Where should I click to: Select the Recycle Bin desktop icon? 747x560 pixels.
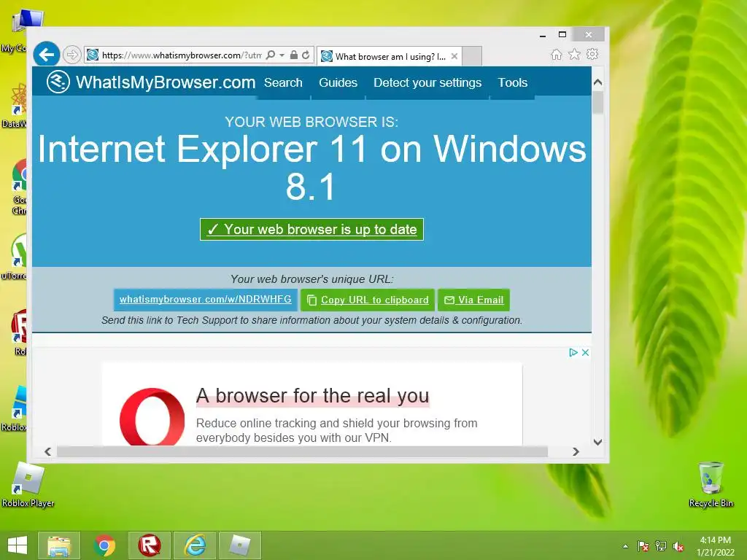(x=711, y=485)
